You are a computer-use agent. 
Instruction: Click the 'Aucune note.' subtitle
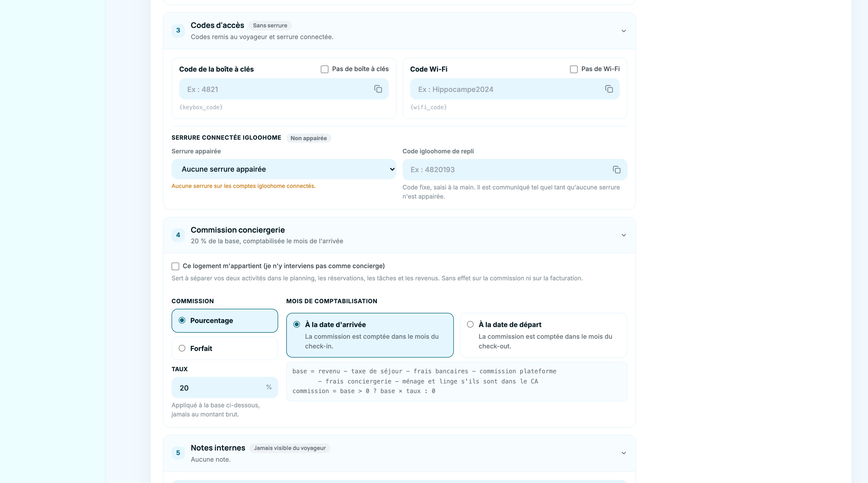pyautogui.click(x=211, y=459)
